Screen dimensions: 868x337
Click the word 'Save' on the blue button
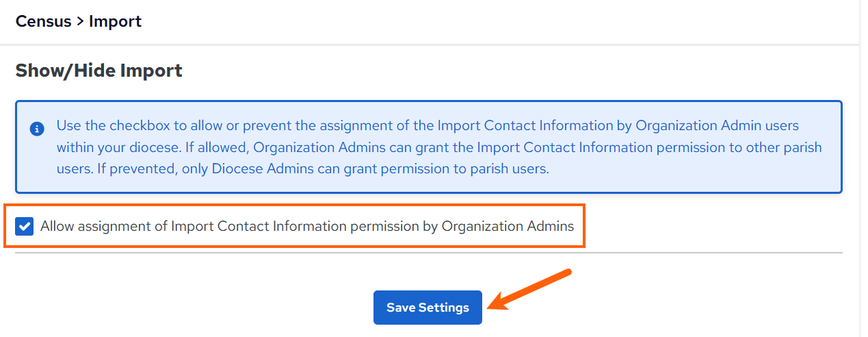(401, 308)
